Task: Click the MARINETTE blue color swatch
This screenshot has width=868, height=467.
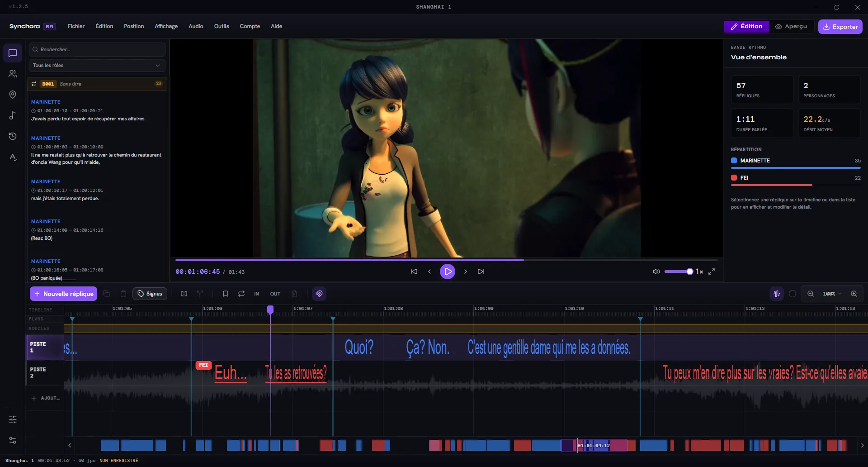Action: click(734, 161)
